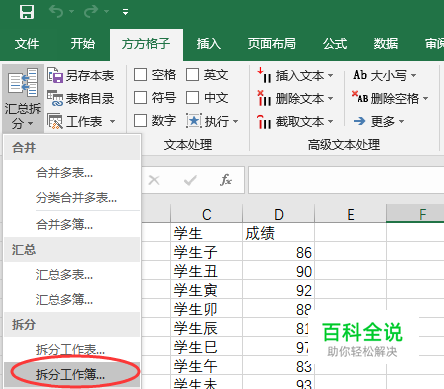Click the 执行 star icon
The width and height of the screenshot is (444, 389).
(x=194, y=121)
